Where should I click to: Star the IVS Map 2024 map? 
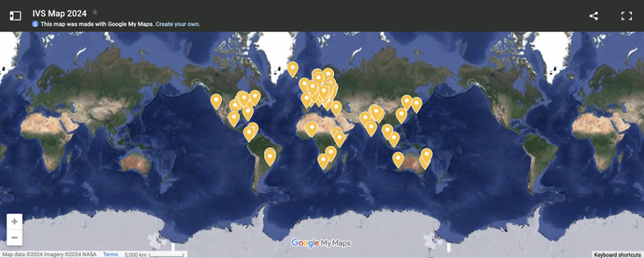pos(95,12)
